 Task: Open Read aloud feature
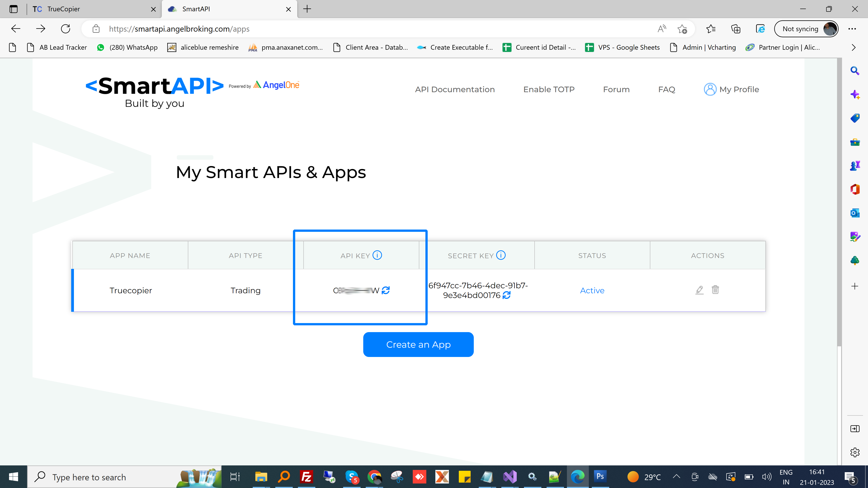coord(662,29)
